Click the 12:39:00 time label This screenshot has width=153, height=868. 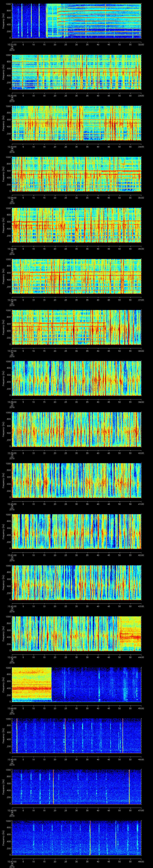click(12, 453)
